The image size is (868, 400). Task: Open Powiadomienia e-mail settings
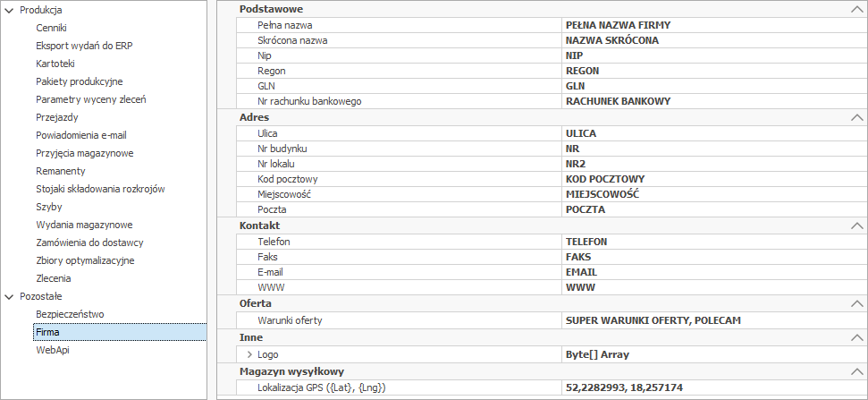tap(87, 135)
